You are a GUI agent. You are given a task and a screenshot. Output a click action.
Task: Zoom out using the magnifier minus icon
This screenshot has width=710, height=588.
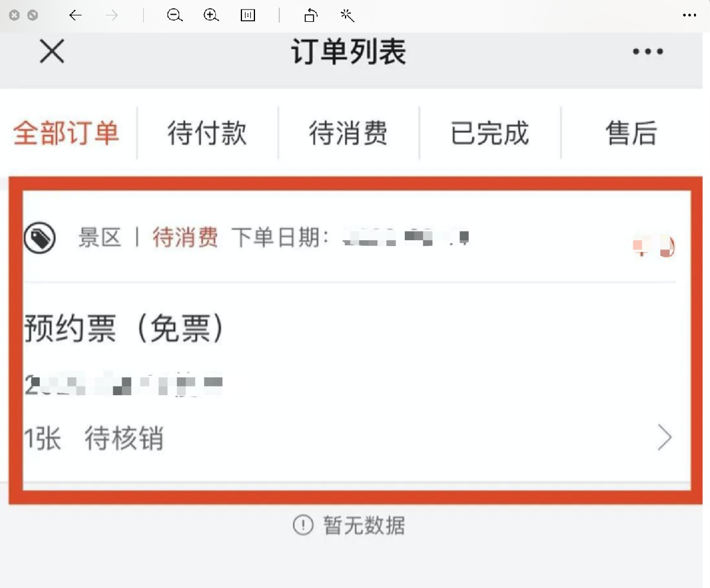point(175,16)
